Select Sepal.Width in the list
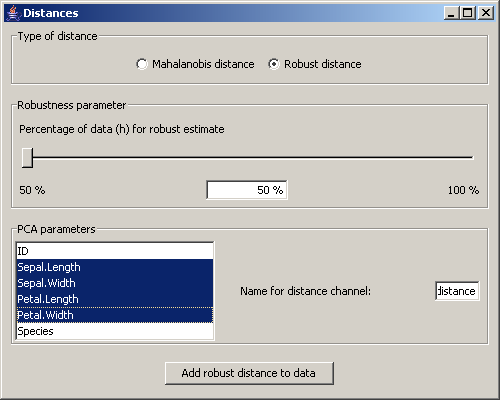The width and height of the screenshot is (500, 400). (115, 283)
